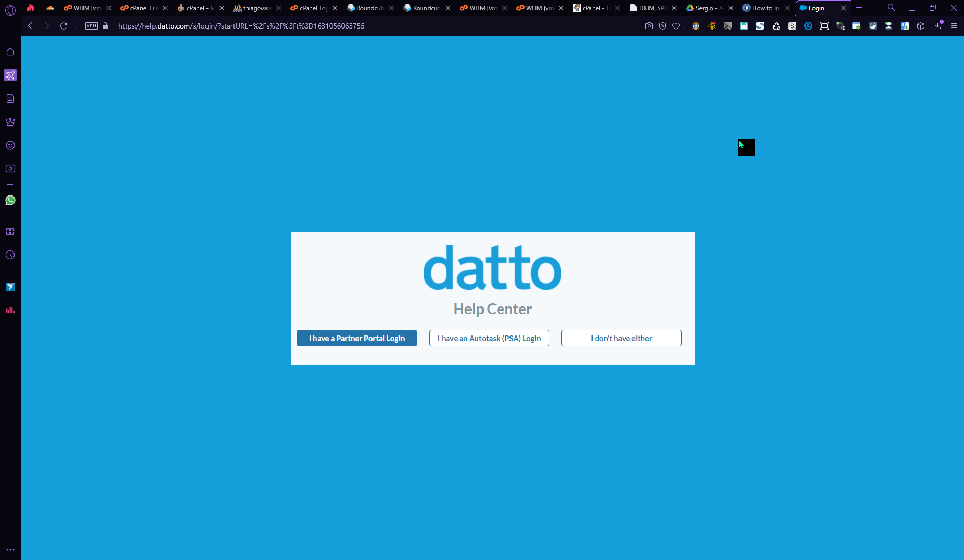964x560 pixels.
Task: Take a snapshot with the camera icon
Action: pos(649,26)
